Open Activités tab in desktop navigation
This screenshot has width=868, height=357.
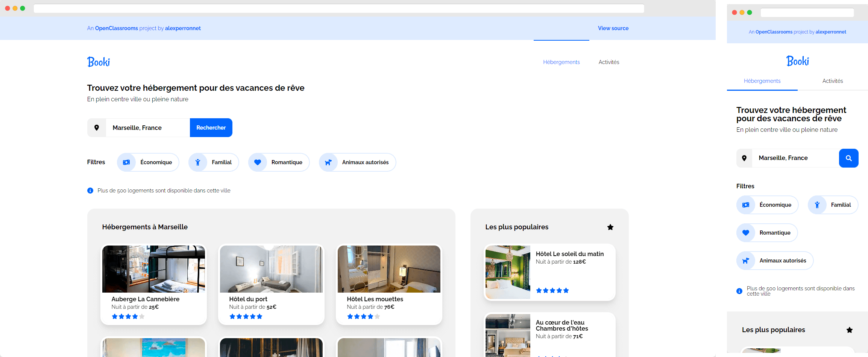(609, 62)
